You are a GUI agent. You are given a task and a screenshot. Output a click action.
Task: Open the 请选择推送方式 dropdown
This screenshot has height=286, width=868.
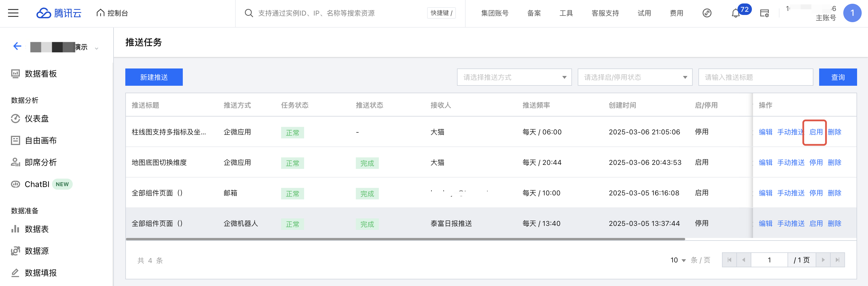(514, 77)
